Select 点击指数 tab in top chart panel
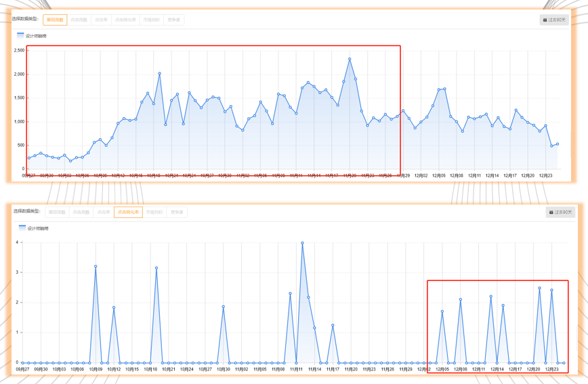Screen dimensions: 588x384 (x=79, y=20)
